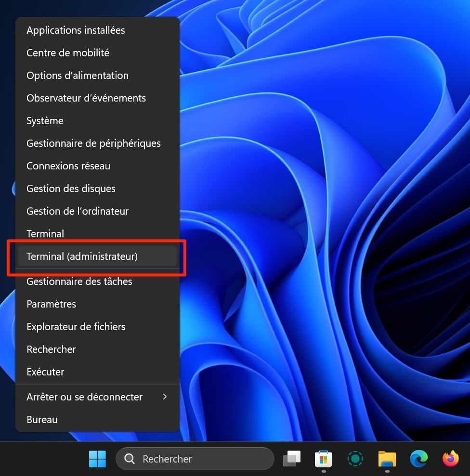Open Gestion de l'ordinateur
This screenshot has width=470, height=476.
pos(97,211)
